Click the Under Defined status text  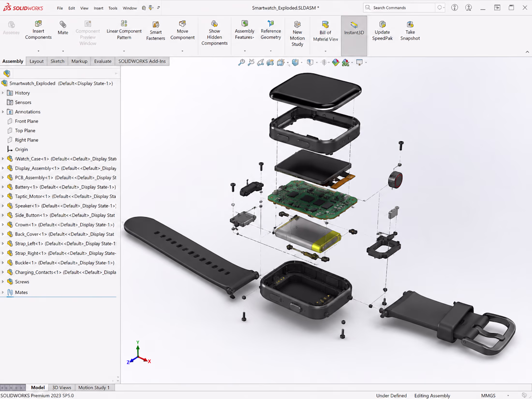tap(391, 396)
